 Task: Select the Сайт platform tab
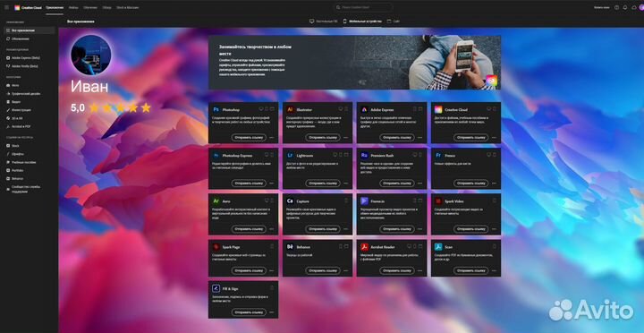(394, 21)
